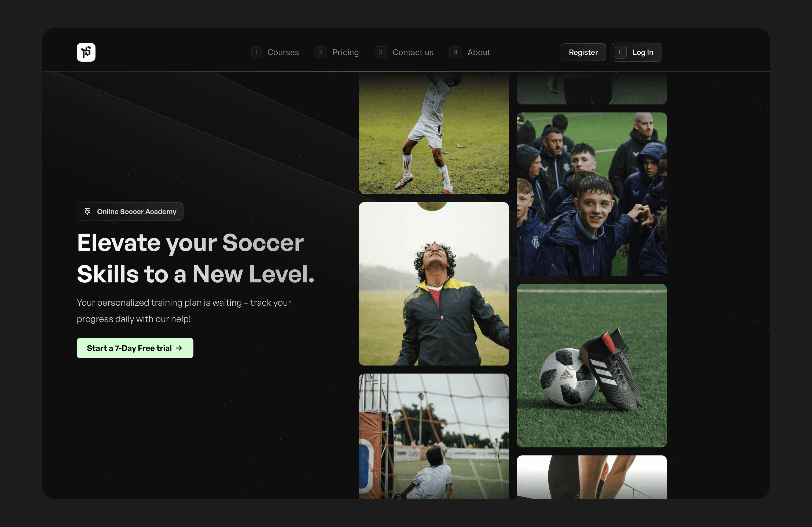Open the Courses nav item

283,52
